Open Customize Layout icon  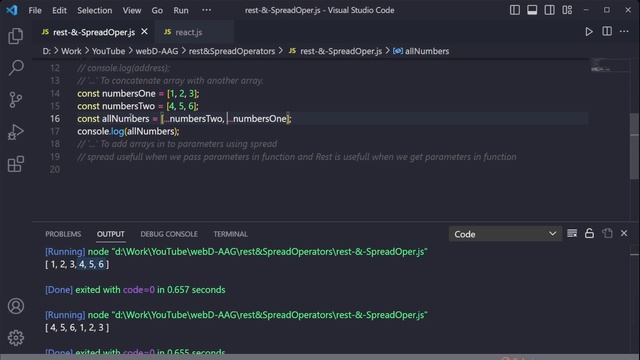coord(567,10)
